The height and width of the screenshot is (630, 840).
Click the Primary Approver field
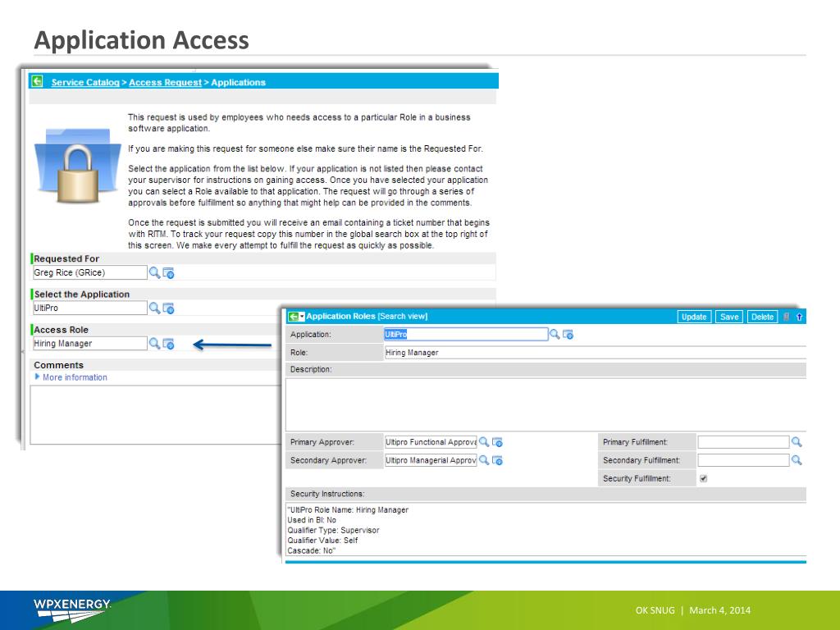[430, 442]
